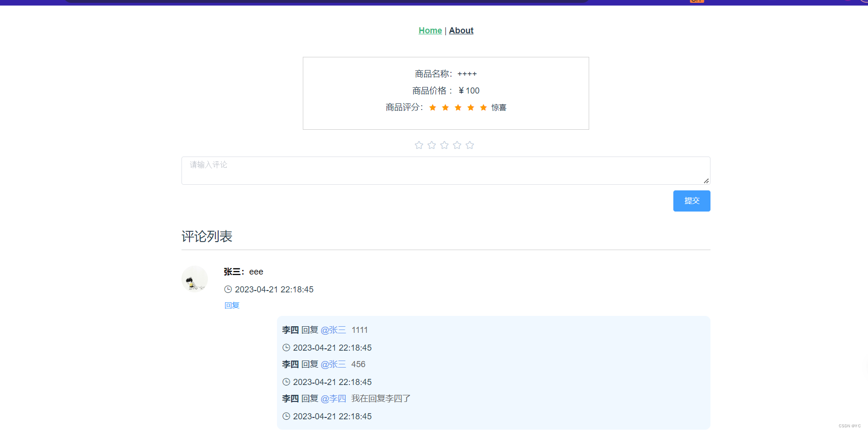The image size is (868, 432).
Task: Select the fifth empty rating star
Action: point(470,145)
